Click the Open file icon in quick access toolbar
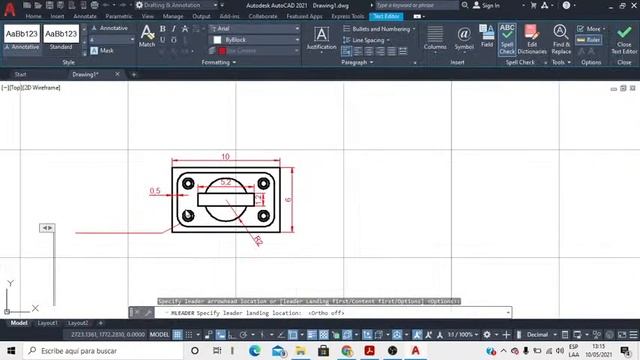 click(x=38, y=5)
